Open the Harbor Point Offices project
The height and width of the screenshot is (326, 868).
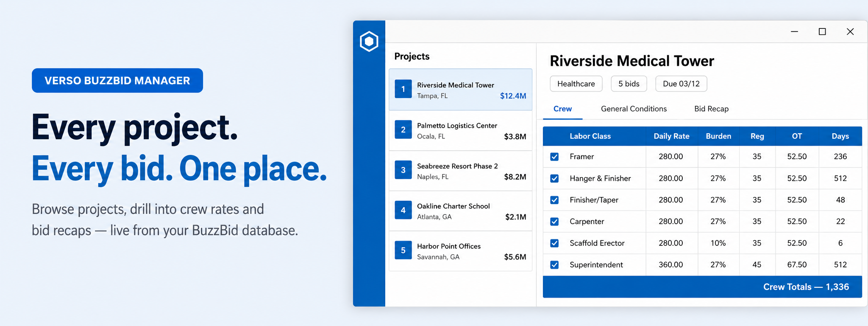[x=460, y=251]
